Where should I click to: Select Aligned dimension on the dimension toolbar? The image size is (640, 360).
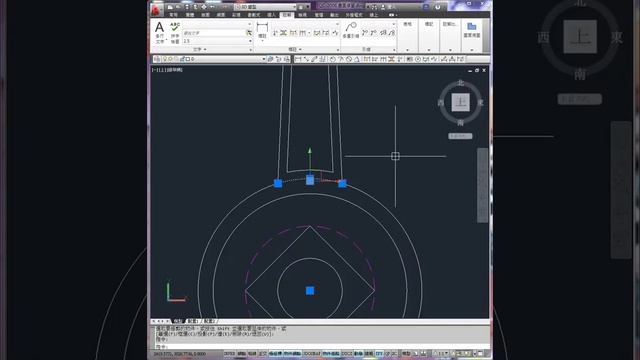(x=306, y=59)
